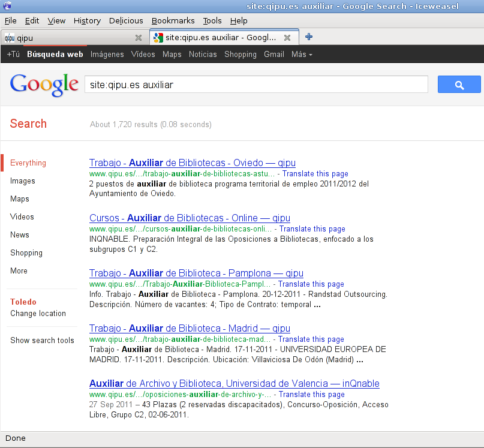Image resolution: width=484 pixels, height=448 pixels.
Task: Translate this page for Cursos Online result
Action: tap(312, 228)
